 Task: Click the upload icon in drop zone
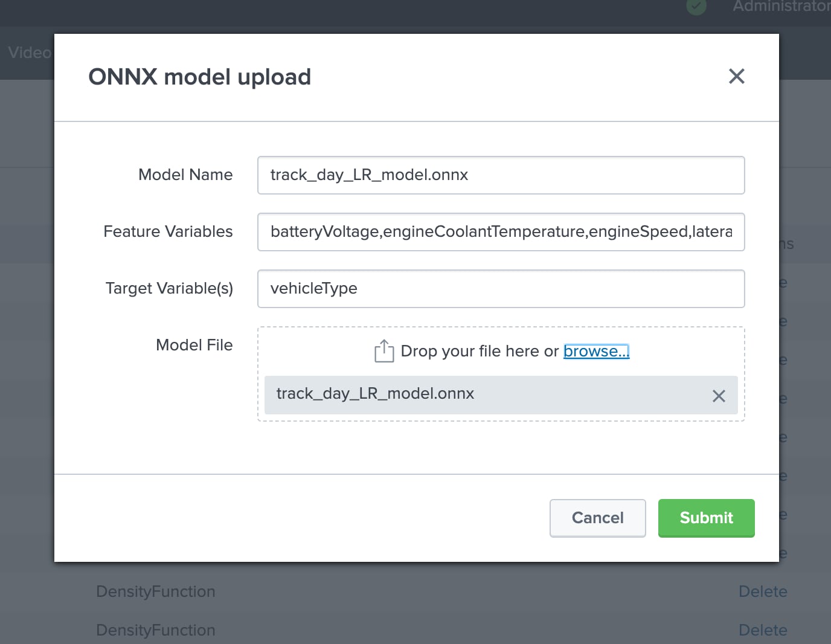coord(384,351)
